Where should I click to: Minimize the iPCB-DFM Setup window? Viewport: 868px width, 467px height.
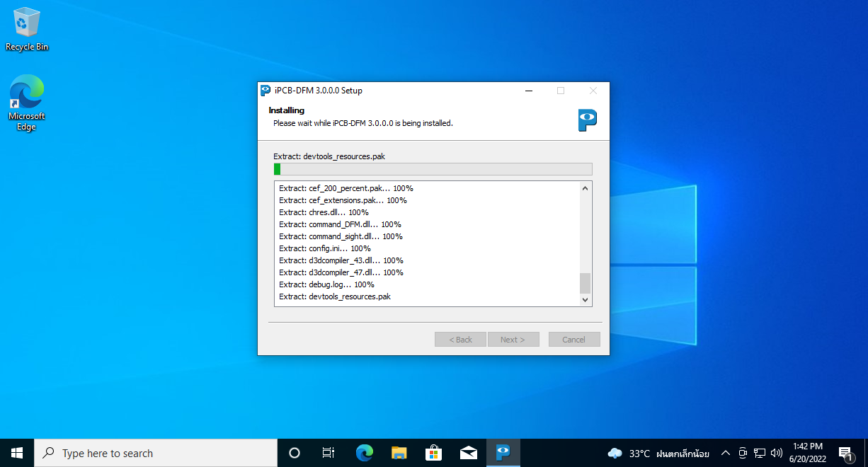pos(529,91)
